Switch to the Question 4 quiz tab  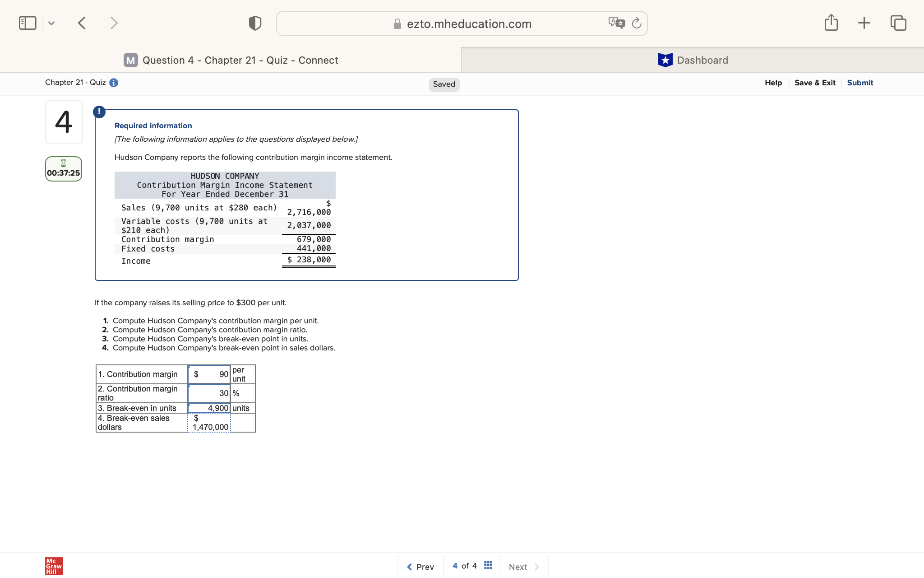tap(239, 60)
